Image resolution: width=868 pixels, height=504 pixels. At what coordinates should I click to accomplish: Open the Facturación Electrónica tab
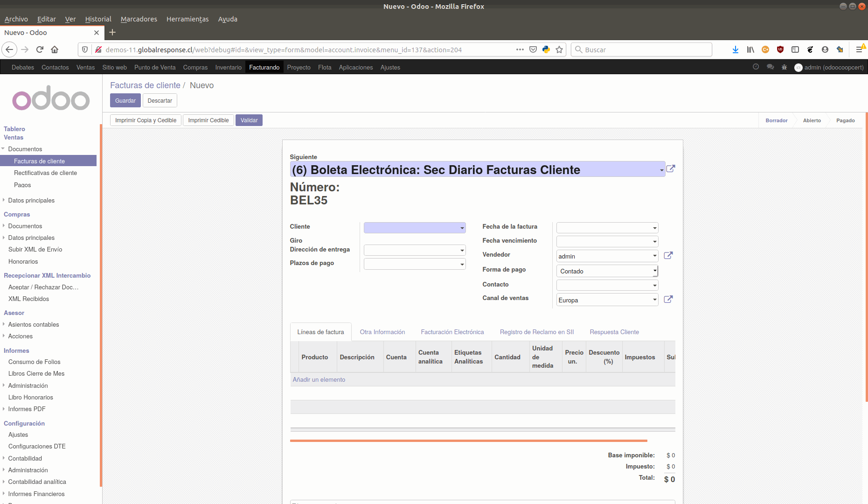tap(452, 332)
